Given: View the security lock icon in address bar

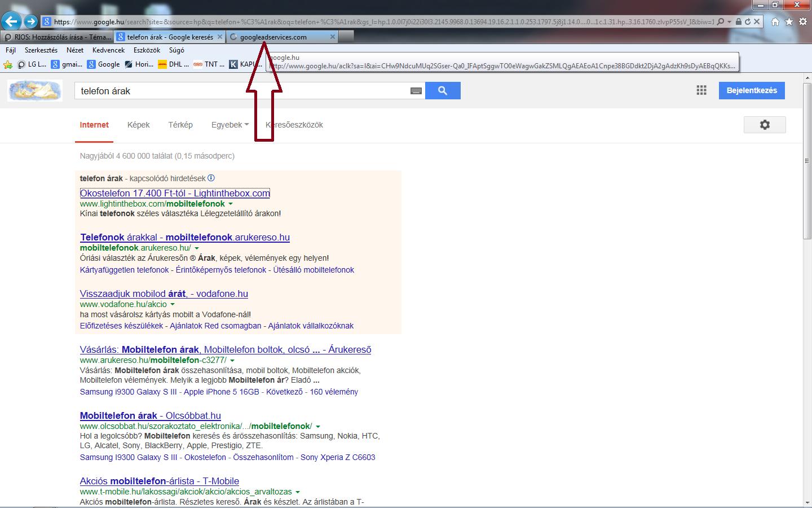Looking at the screenshot, I should (x=738, y=21).
